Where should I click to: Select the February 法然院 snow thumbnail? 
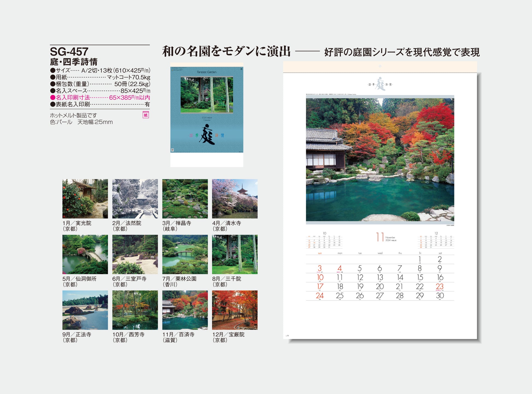[x=135, y=199]
